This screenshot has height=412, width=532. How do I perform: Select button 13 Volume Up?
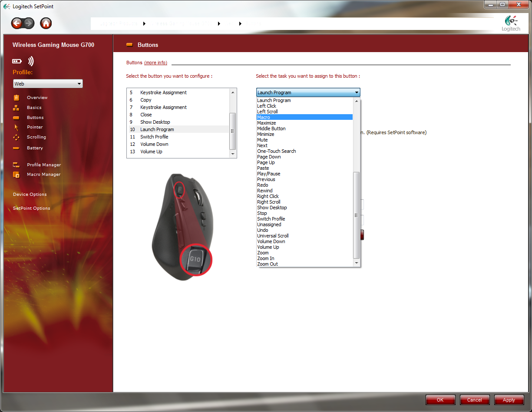178,152
